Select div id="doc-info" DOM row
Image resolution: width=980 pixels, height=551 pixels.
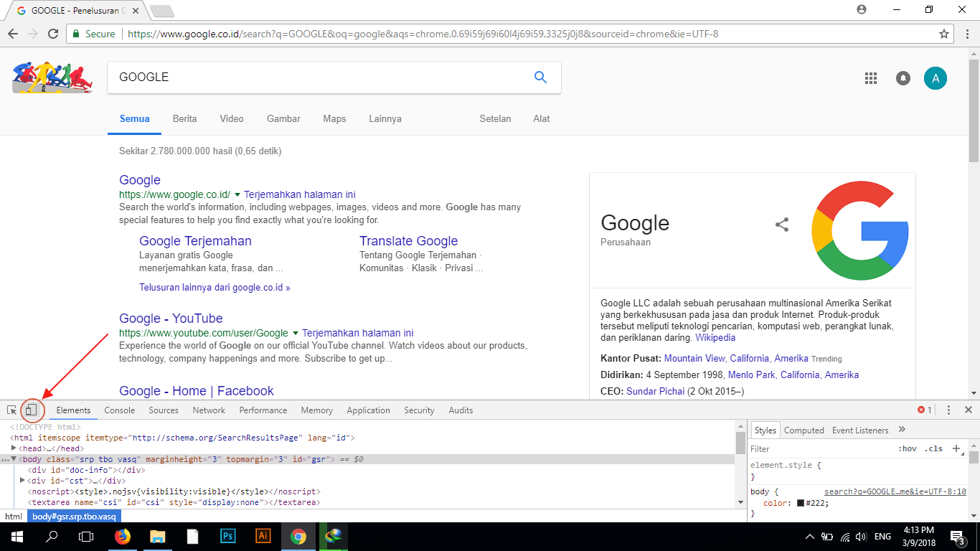point(86,470)
